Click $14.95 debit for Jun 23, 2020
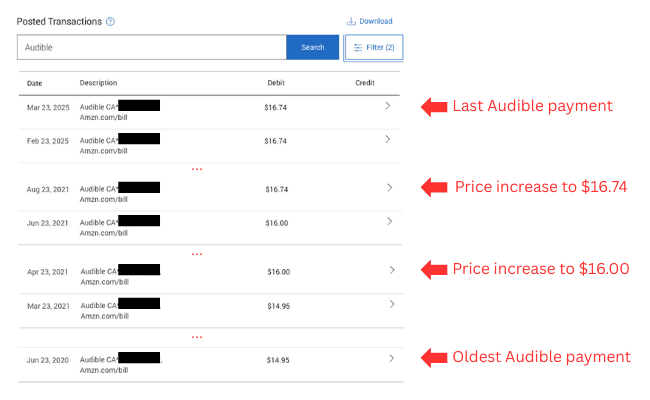Image resolution: width=650 pixels, height=400 pixels. coord(278,361)
